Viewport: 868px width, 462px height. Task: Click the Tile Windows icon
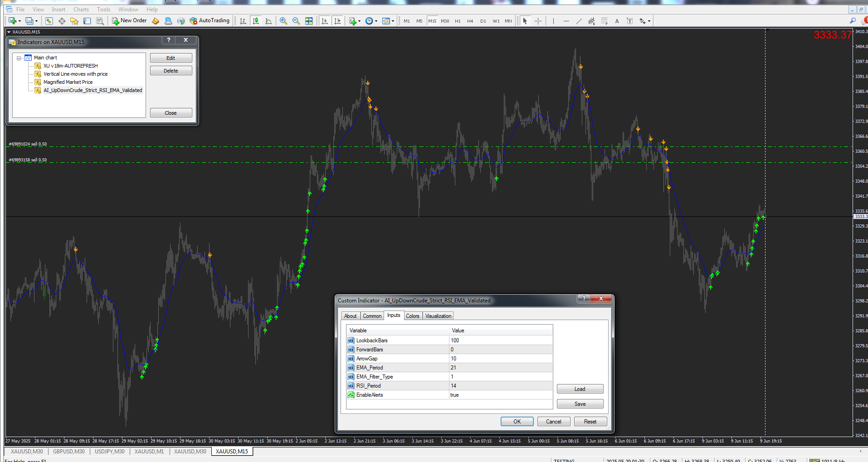[309, 21]
